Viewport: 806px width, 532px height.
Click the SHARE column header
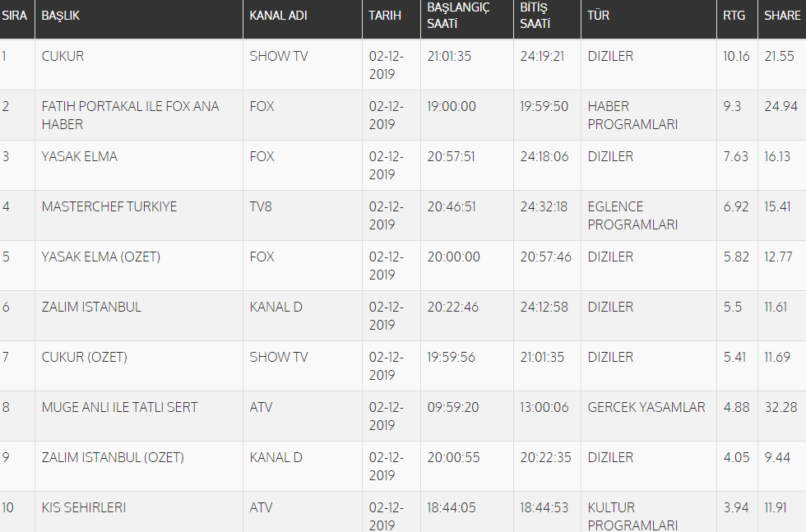pyautogui.click(x=781, y=16)
